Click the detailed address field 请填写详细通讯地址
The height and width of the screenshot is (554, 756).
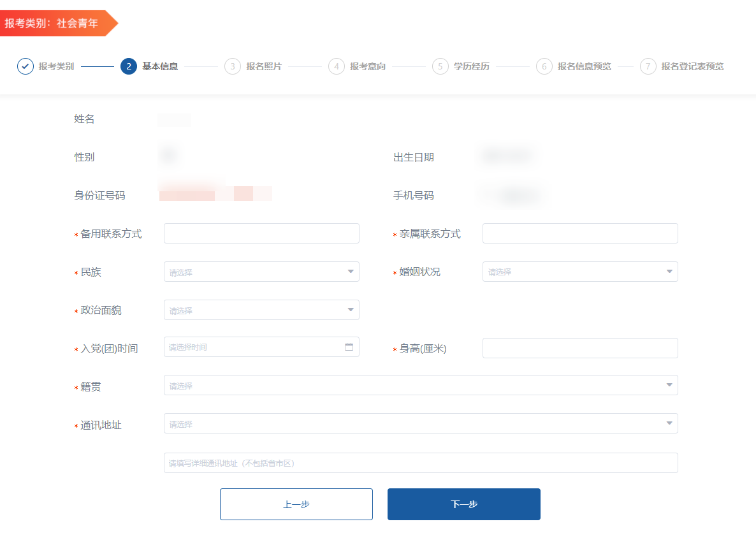coord(421,463)
